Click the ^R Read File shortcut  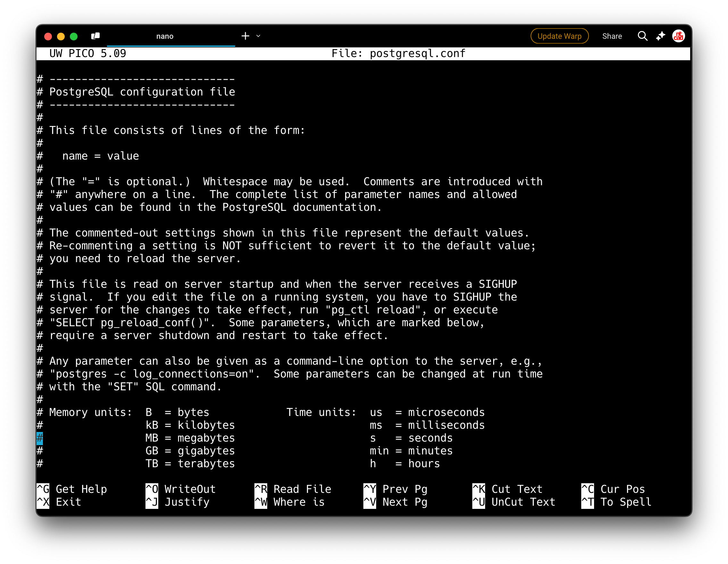(x=293, y=489)
